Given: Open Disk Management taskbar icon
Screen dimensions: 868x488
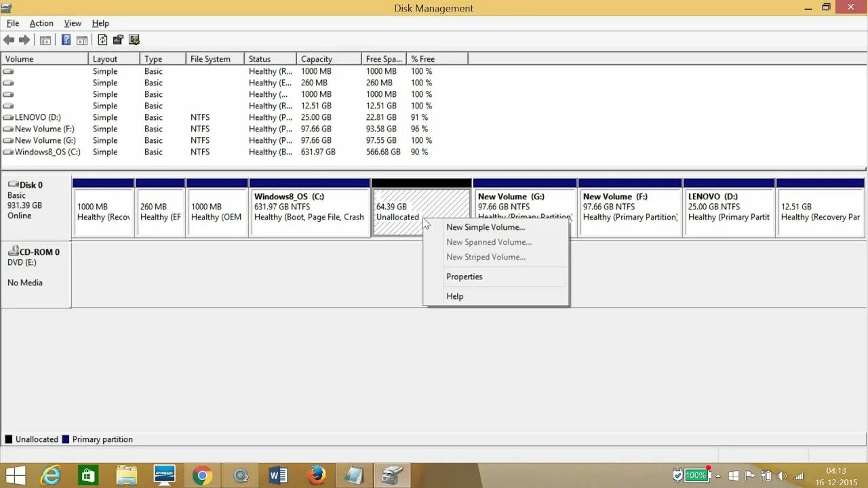Looking at the screenshot, I should click(x=392, y=476).
